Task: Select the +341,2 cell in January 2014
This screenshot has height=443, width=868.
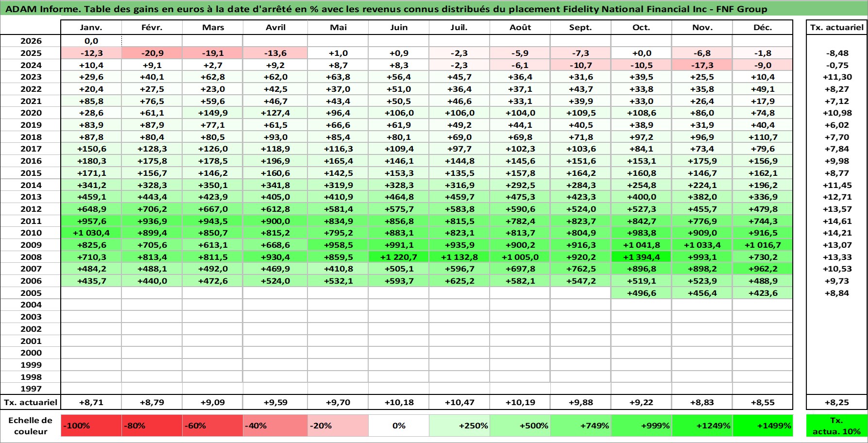Action: tap(91, 185)
